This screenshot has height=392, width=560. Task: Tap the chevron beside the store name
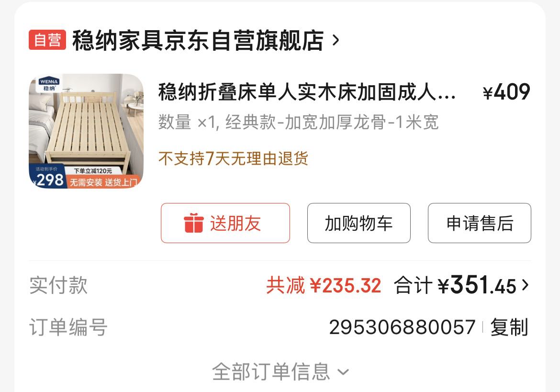pyautogui.click(x=336, y=40)
